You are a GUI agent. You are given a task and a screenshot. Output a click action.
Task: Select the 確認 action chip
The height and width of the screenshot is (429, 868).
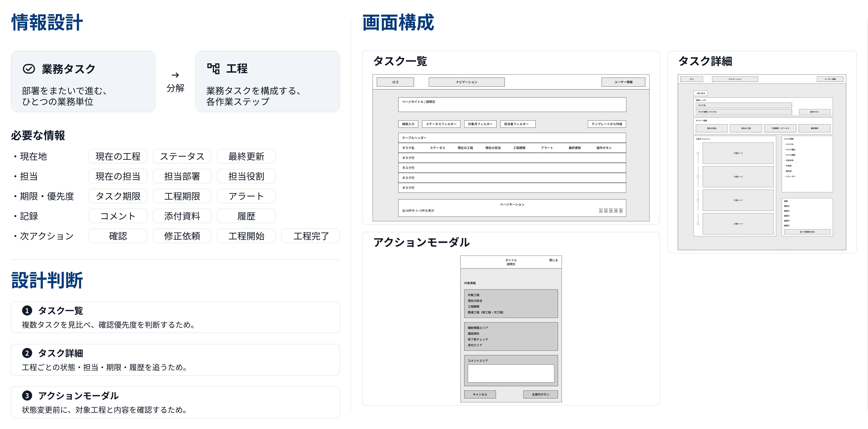(x=118, y=236)
